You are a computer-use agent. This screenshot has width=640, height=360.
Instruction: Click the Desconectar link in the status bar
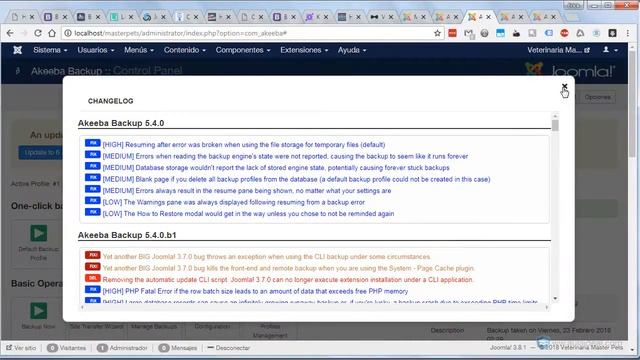[x=229, y=348]
